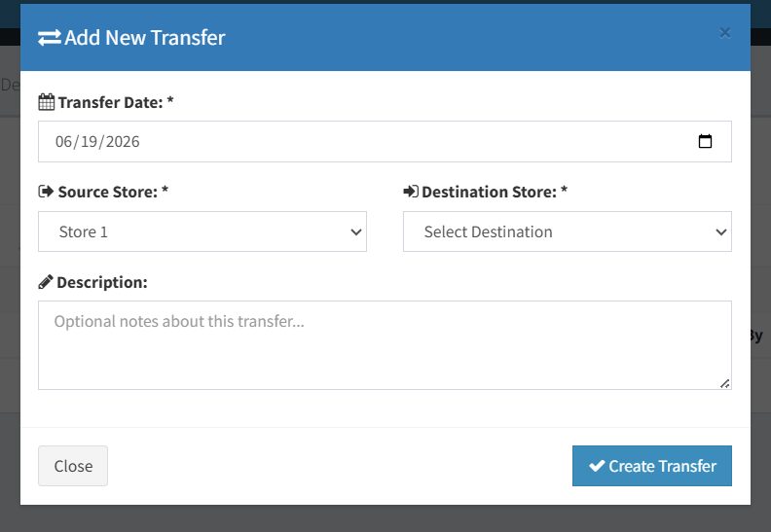
Task: Click the Source Store exit-arrow icon
Action: pyautogui.click(x=46, y=192)
